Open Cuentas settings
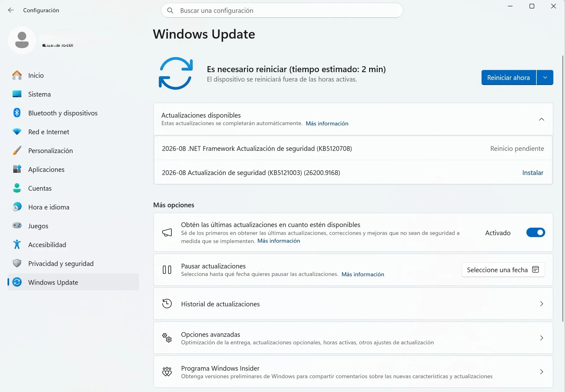This screenshot has width=565, height=392. pyautogui.click(x=73, y=188)
